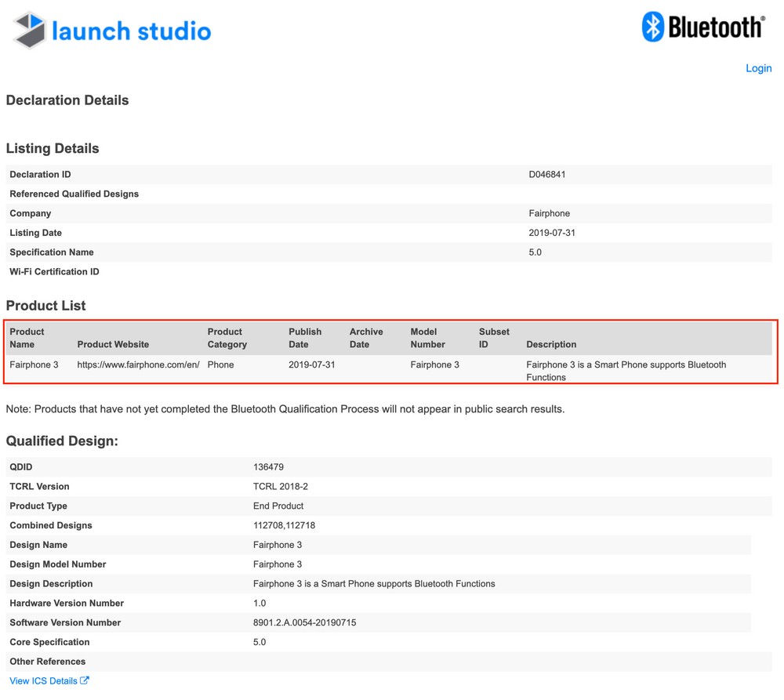Select the value TCRL 2018-2
The image size is (784, 700).
pyautogui.click(x=281, y=487)
